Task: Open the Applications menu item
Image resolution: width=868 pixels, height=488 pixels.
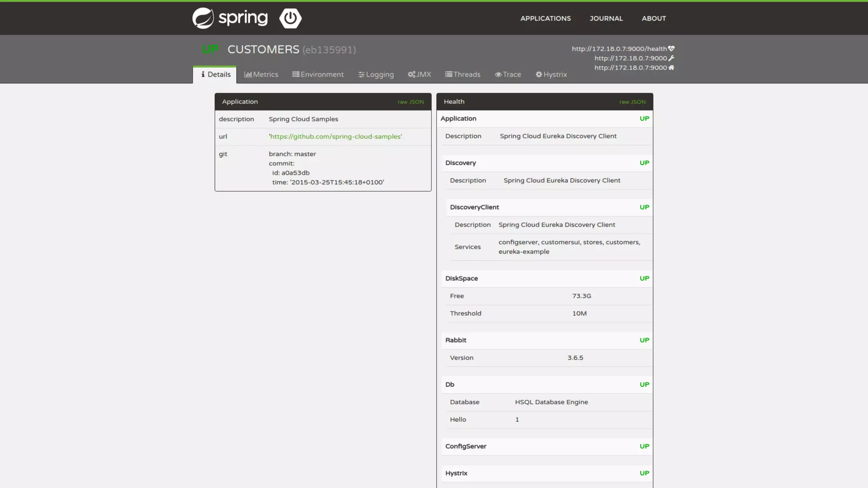Action: coord(545,19)
